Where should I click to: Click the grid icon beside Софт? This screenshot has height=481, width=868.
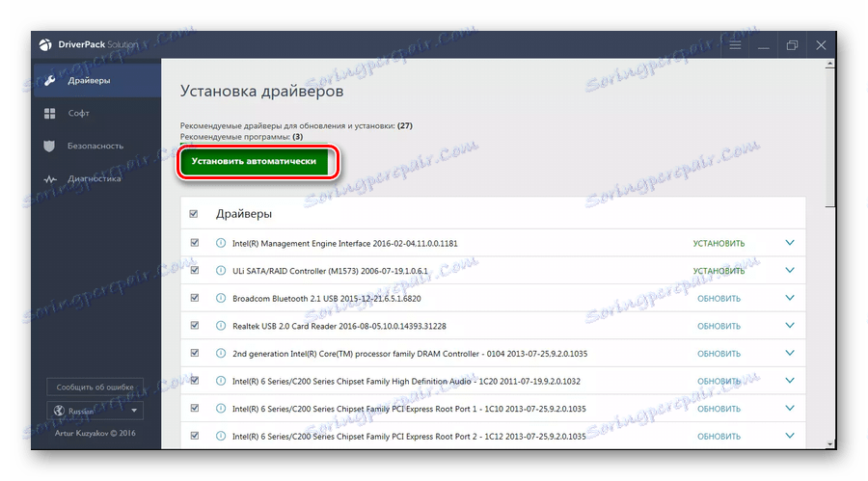click(x=50, y=114)
